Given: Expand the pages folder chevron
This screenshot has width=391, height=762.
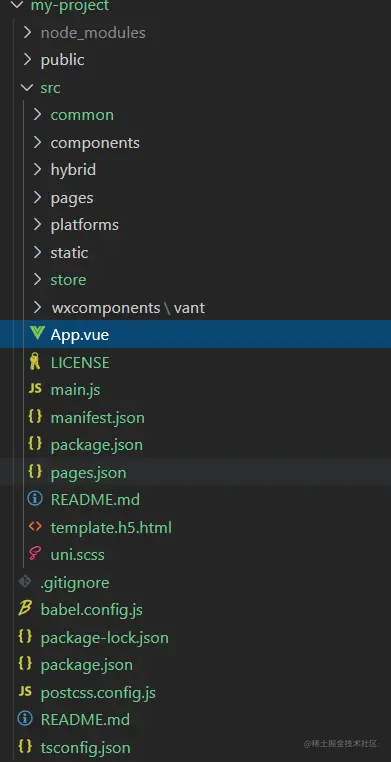Looking at the screenshot, I should pos(37,197).
